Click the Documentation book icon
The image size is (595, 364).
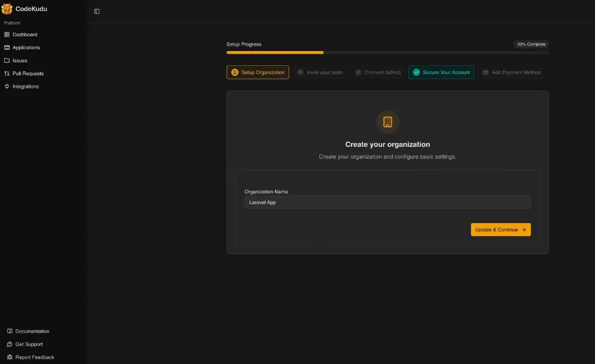coord(10,331)
